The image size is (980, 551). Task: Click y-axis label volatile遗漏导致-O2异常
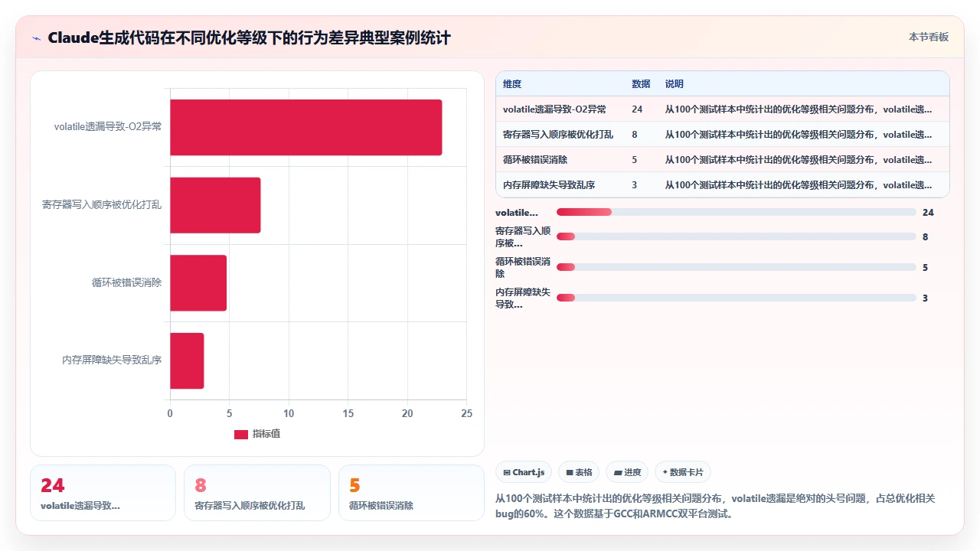(x=108, y=127)
